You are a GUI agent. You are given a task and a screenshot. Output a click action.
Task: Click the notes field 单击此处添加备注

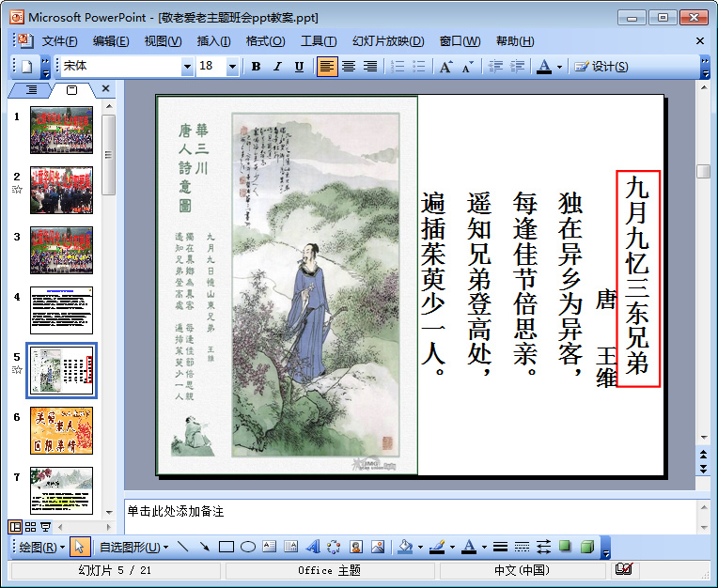pyautogui.click(x=410, y=517)
